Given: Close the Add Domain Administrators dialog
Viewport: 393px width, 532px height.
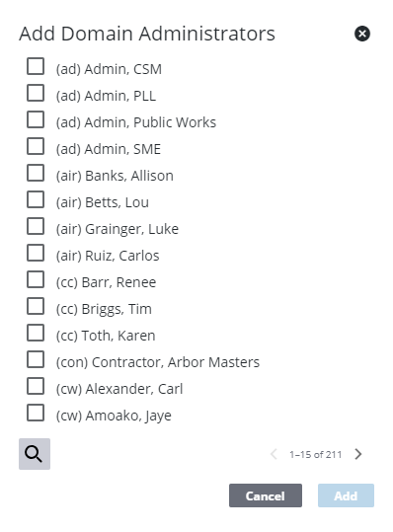Looking at the screenshot, I should coord(362,34).
